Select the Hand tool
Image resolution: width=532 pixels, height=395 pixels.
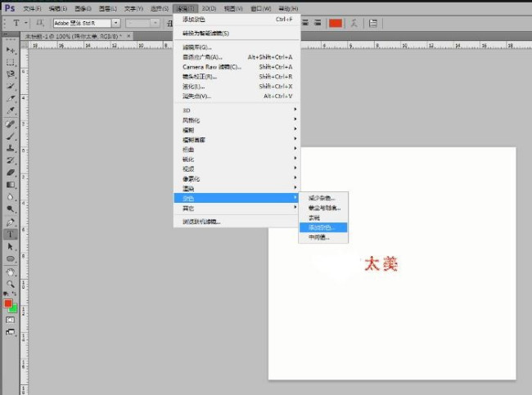pos(11,271)
